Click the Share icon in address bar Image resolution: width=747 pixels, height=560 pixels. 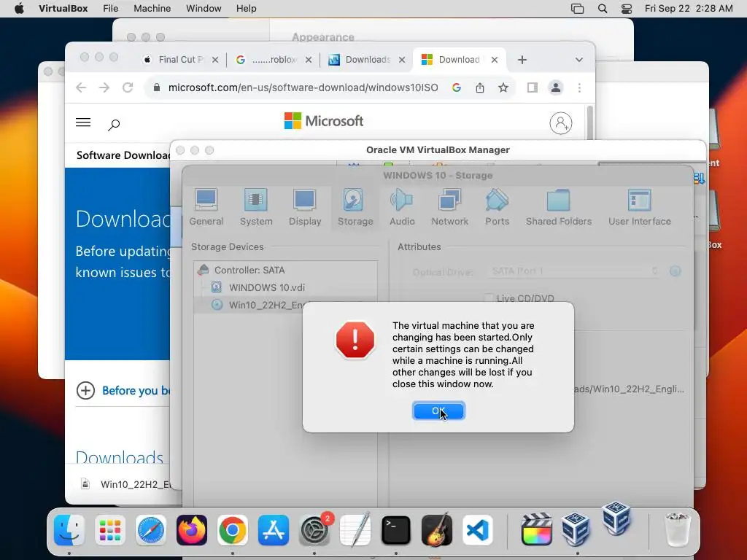point(480,87)
